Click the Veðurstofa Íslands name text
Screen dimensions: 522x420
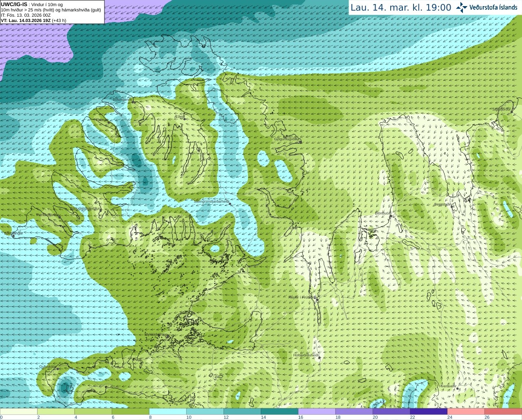click(x=493, y=7)
